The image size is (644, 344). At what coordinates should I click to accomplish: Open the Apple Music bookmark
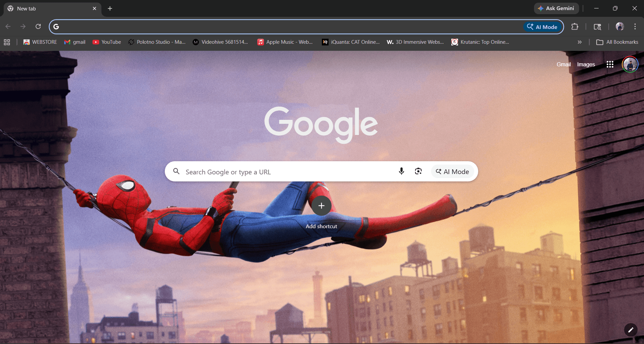[285, 42]
